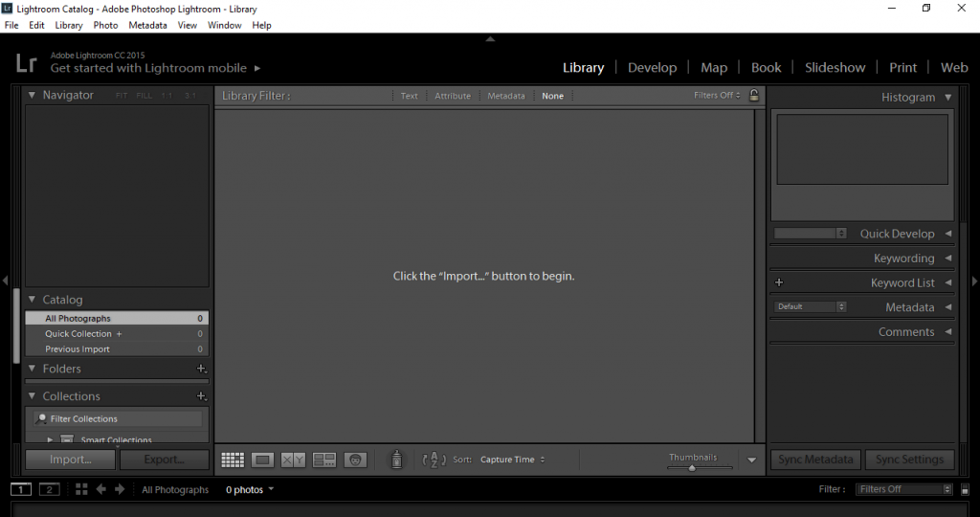980x517 pixels.
Task: Collapse the Navigator panel
Action: [x=32, y=95]
